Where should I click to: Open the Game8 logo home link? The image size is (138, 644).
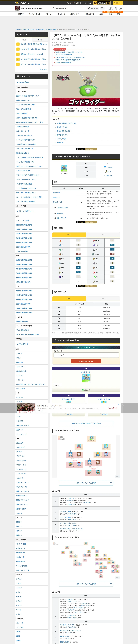[x=22, y=3]
